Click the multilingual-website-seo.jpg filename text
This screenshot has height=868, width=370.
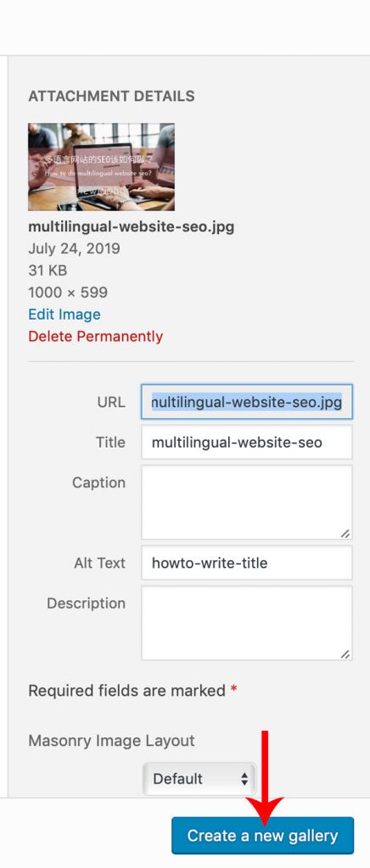(x=132, y=226)
